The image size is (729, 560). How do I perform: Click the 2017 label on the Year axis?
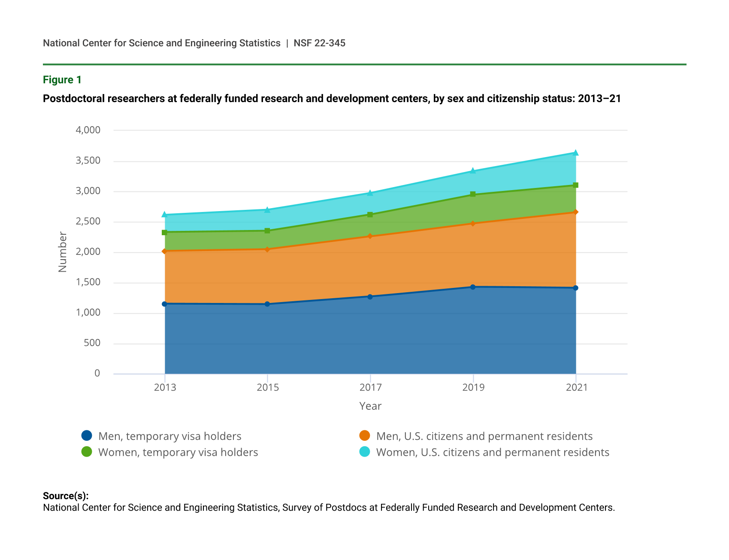coord(370,387)
